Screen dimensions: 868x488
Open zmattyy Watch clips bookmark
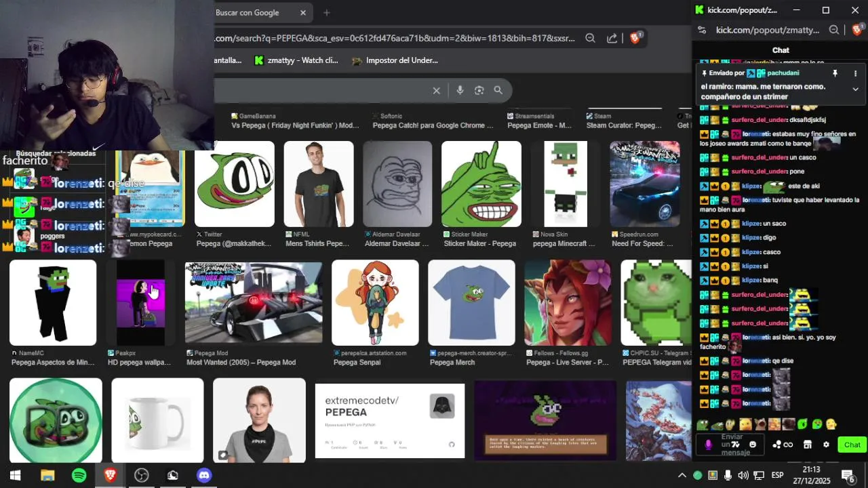click(x=296, y=60)
